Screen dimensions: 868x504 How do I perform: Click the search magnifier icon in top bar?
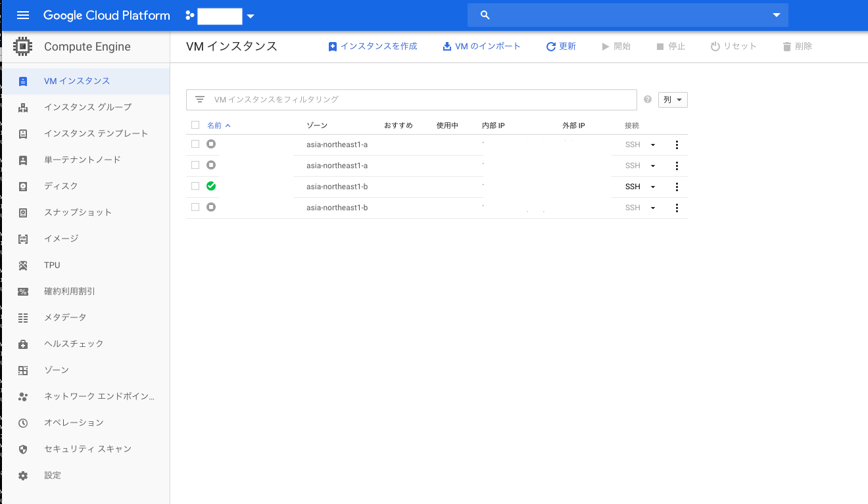[x=484, y=14]
